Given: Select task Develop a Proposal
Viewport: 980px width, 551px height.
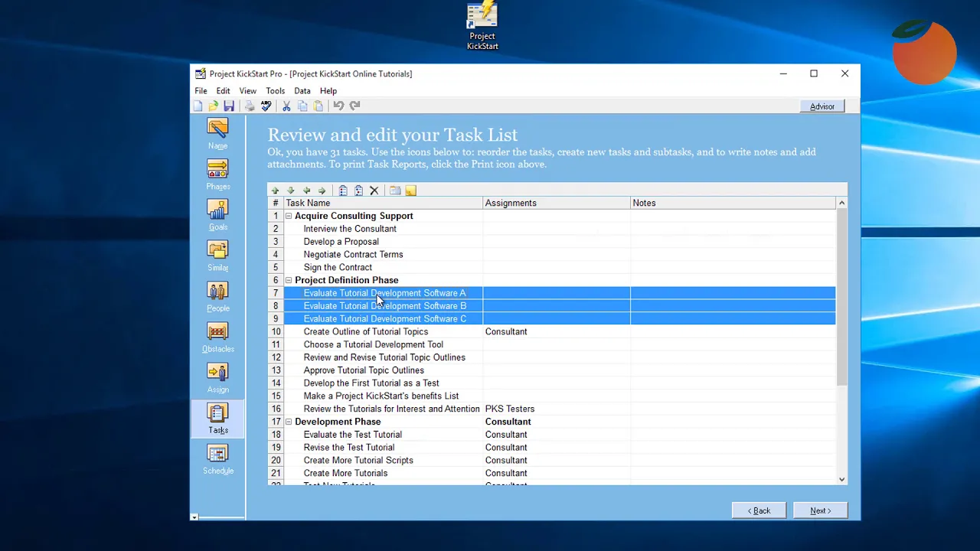Looking at the screenshot, I should (x=341, y=242).
